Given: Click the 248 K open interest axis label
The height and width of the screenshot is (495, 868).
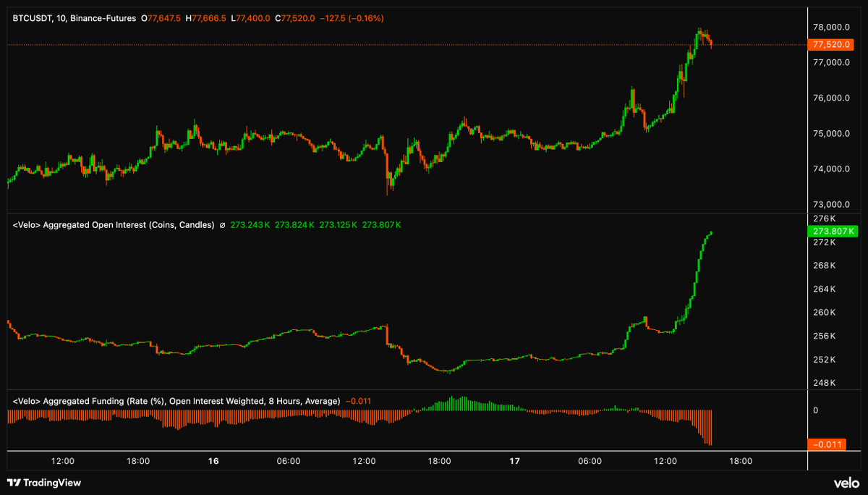Looking at the screenshot, I should coord(825,384).
